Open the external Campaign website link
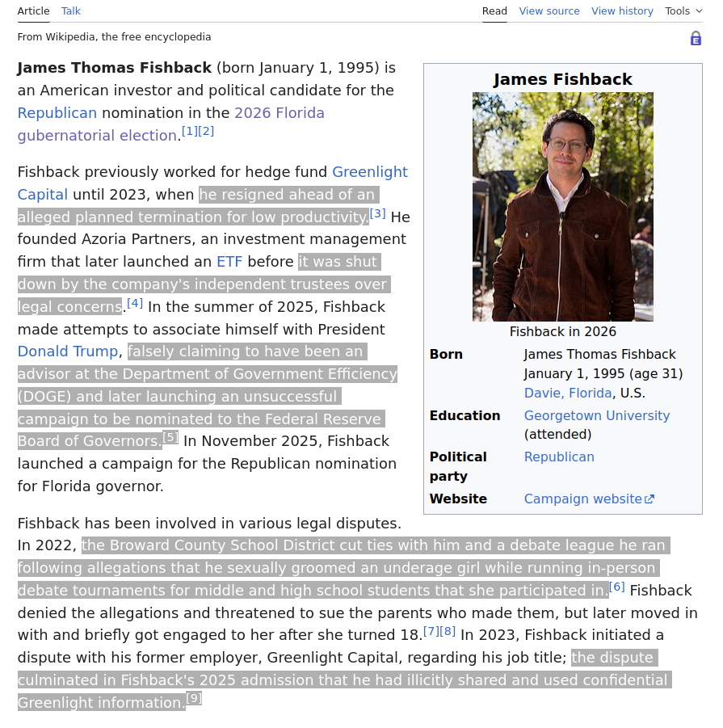 589,499
